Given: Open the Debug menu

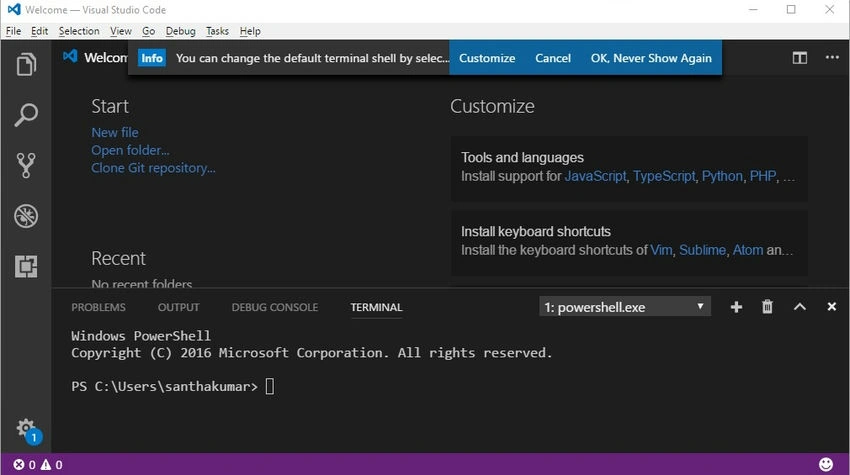Looking at the screenshot, I should click(x=181, y=31).
